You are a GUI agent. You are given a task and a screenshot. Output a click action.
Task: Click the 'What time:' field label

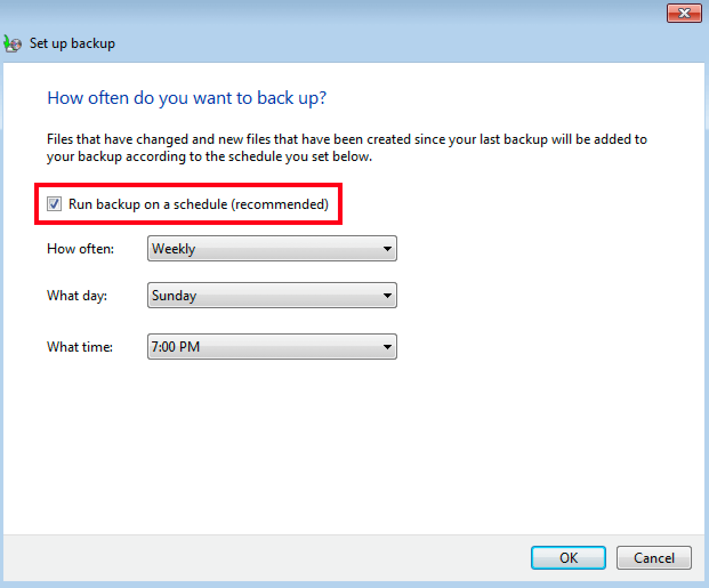click(80, 347)
